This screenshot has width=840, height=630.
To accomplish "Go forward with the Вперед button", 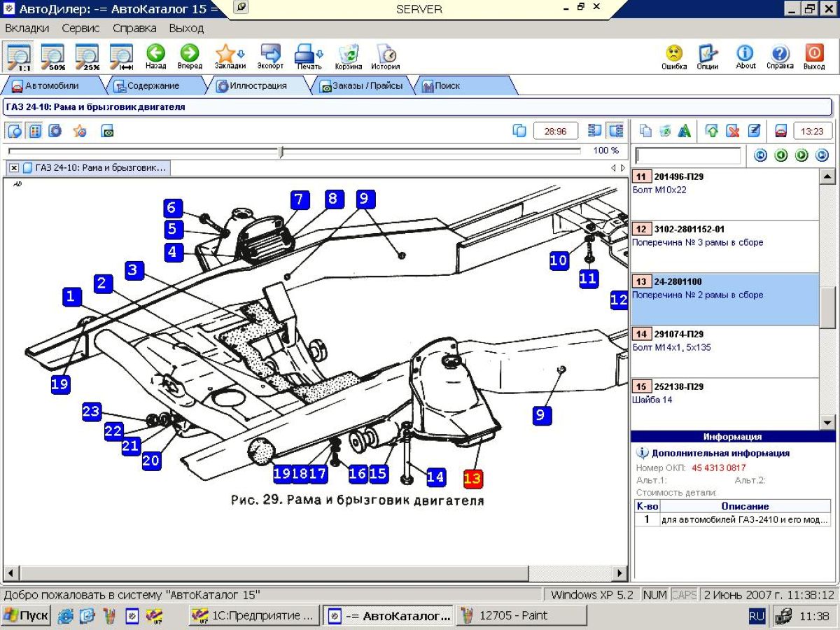I will (x=190, y=57).
